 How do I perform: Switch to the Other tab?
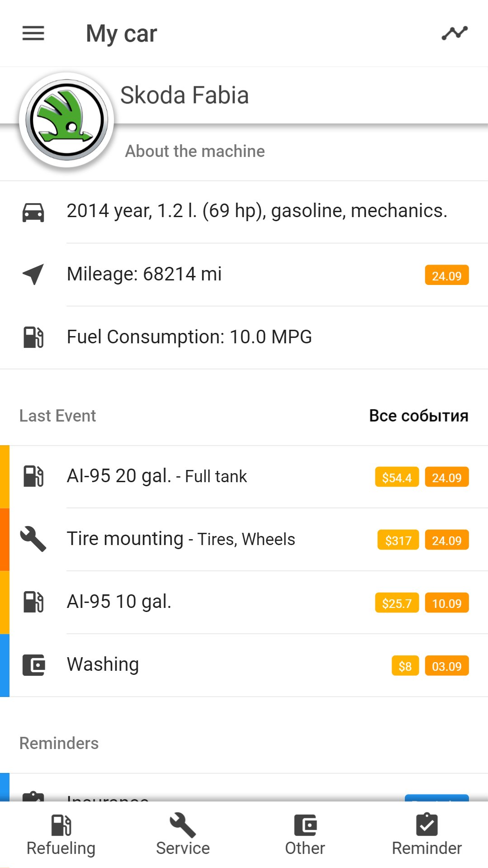305,835
